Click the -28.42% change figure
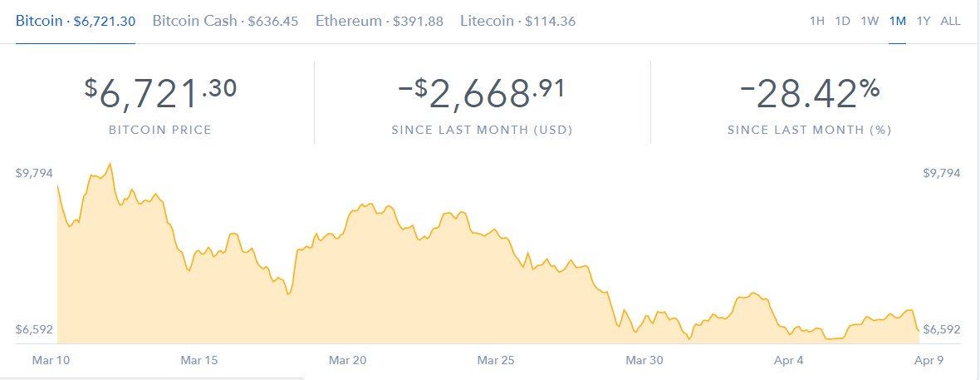 click(809, 96)
